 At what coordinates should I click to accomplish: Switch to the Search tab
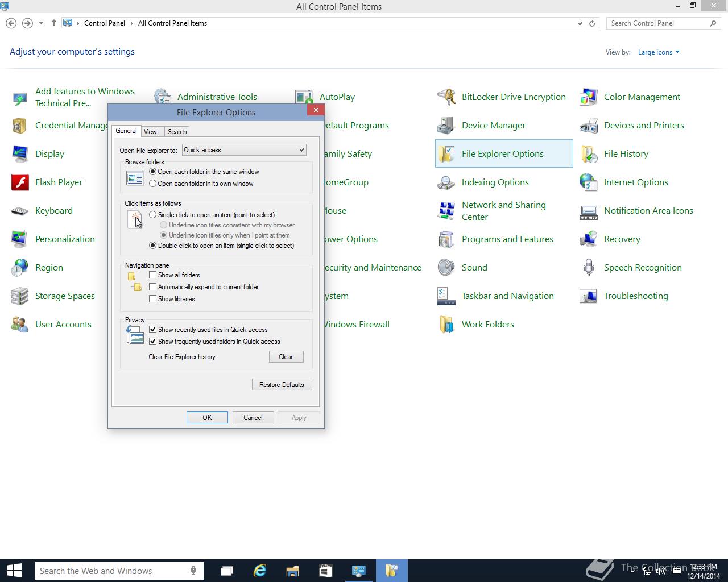click(x=177, y=132)
